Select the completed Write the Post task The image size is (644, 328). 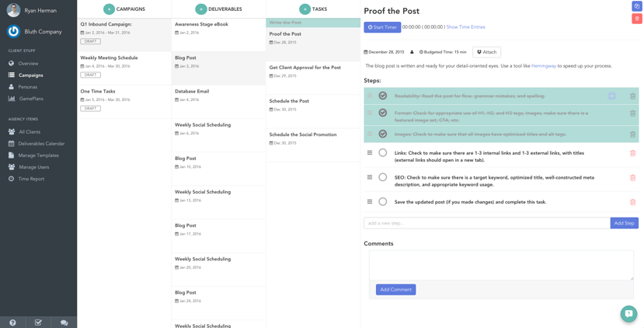(313, 23)
